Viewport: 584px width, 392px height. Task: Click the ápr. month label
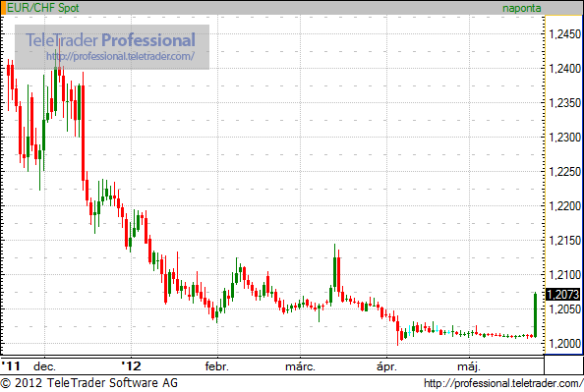point(386,366)
